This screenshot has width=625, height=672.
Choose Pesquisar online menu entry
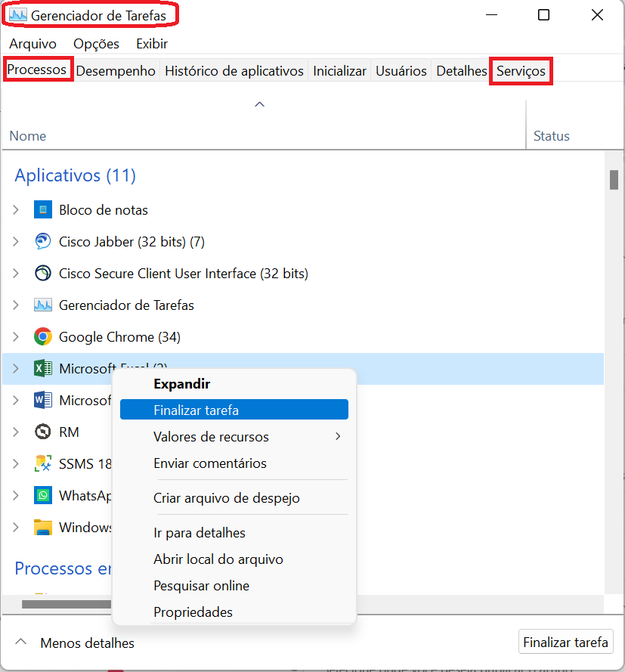[x=234, y=585]
